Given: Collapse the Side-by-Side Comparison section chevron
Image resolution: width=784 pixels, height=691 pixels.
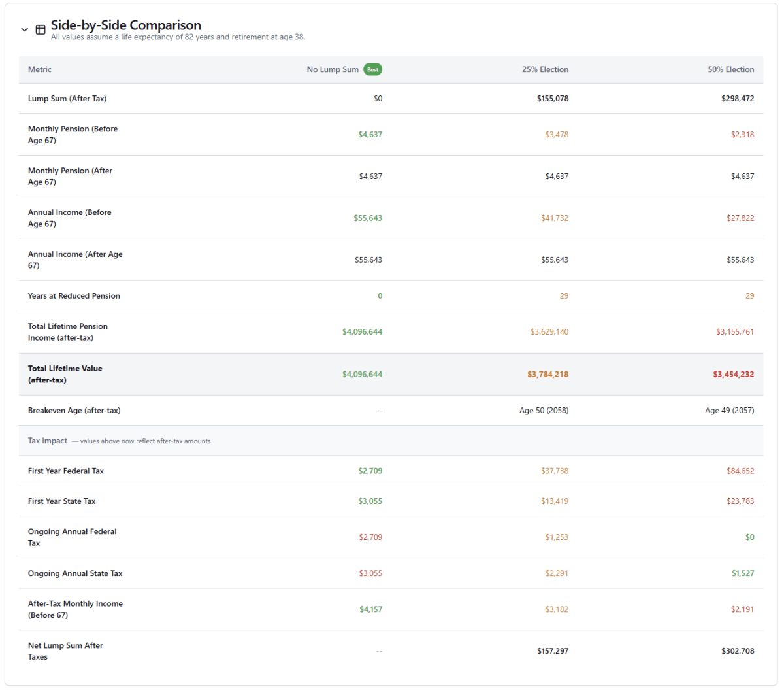Looking at the screenshot, I should tap(25, 30).
